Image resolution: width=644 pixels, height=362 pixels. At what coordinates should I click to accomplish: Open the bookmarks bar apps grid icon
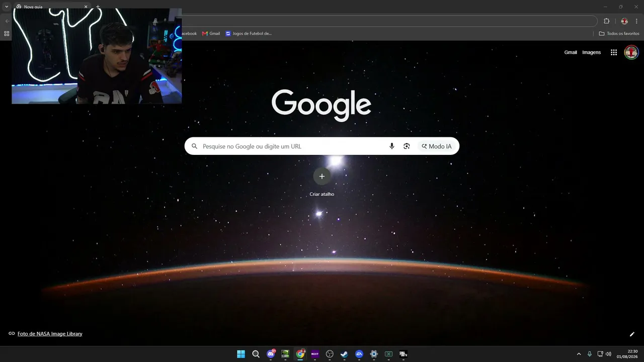[7, 34]
